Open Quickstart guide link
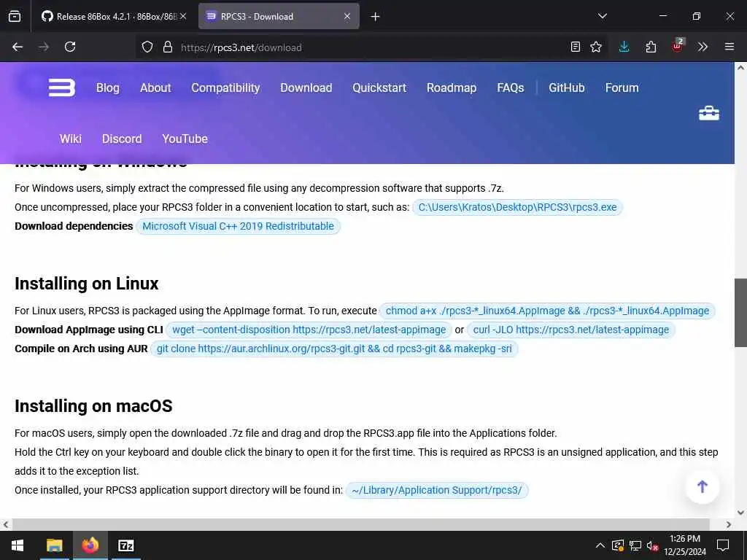Image resolution: width=747 pixels, height=560 pixels. pyautogui.click(x=379, y=87)
